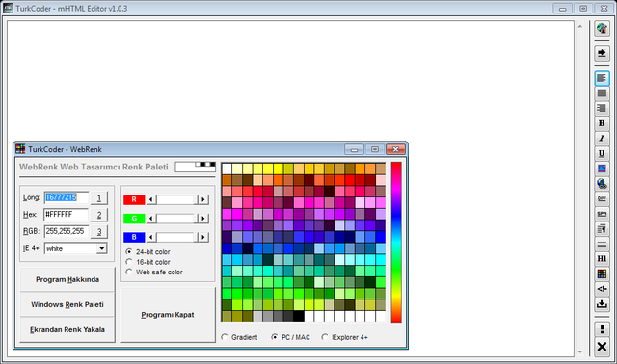Click the G channel slider track
The width and height of the screenshot is (617, 364).
[x=177, y=219]
